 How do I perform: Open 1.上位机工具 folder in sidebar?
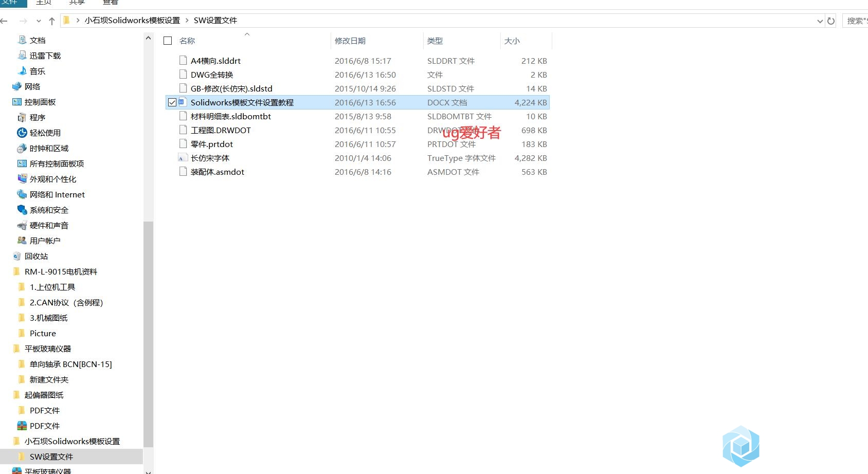52,287
